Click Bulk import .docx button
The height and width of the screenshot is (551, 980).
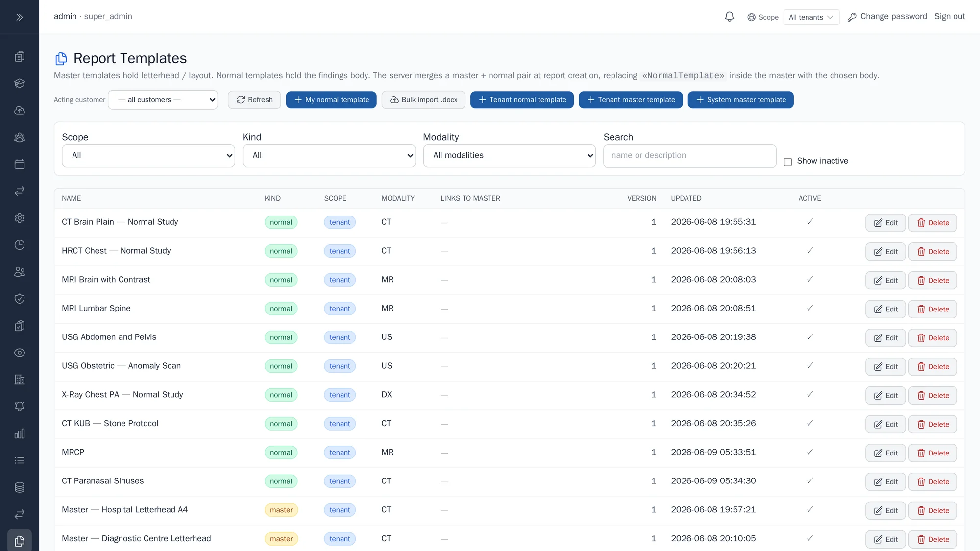tap(423, 100)
